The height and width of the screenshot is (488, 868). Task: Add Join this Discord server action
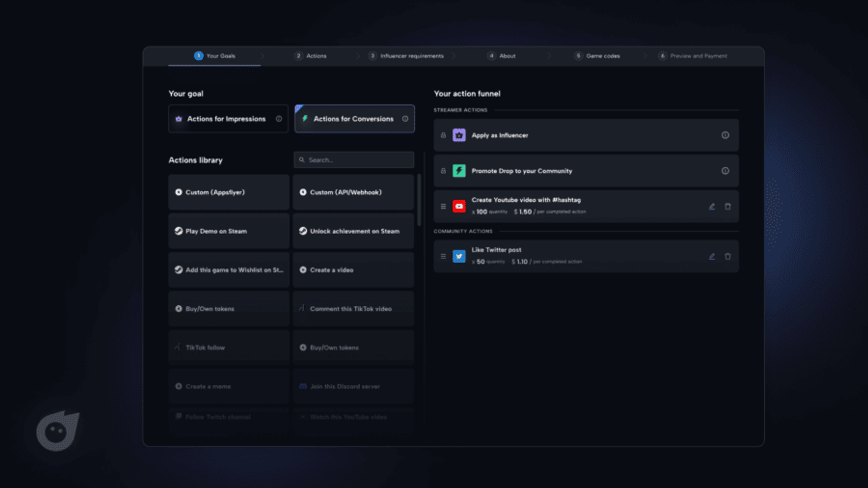point(353,387)
